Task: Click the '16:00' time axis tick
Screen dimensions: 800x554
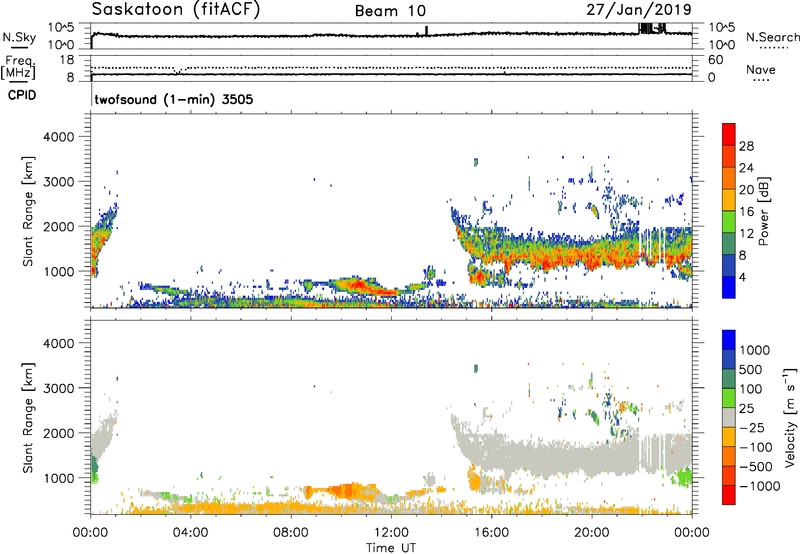Action: 491,533
